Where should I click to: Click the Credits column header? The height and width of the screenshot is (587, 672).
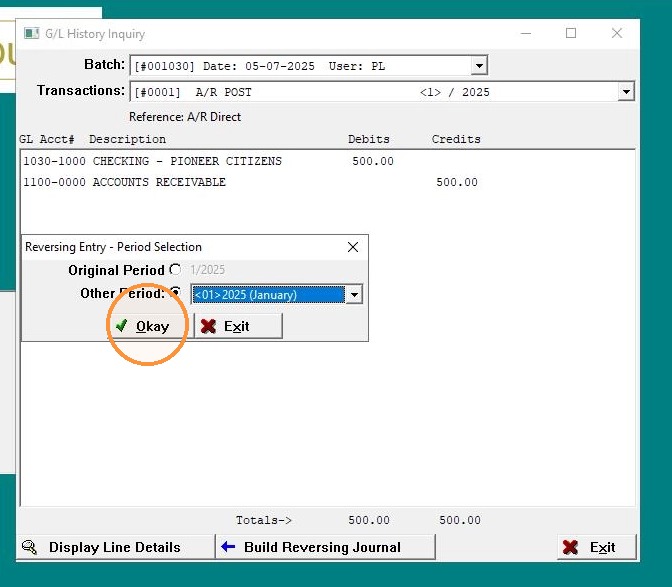(x=456, y=139)
